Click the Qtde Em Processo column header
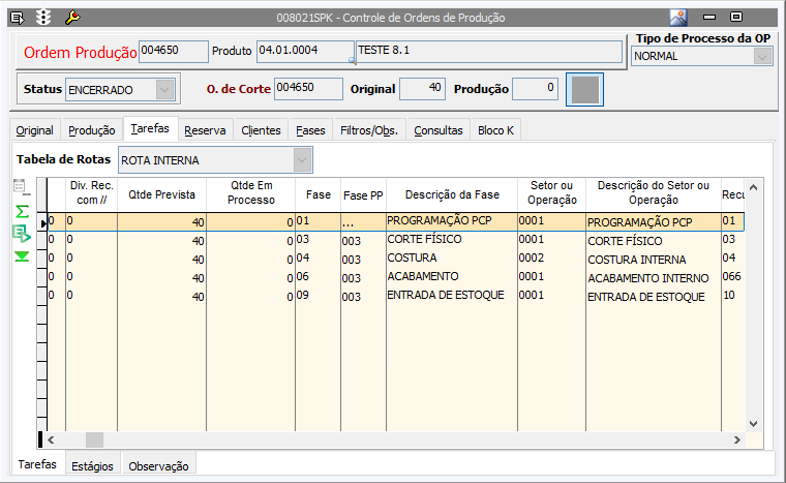 tap(251, 193)
